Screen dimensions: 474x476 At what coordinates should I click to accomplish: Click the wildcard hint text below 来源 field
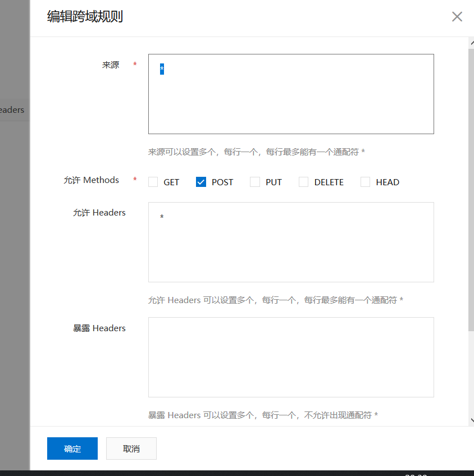256,152
